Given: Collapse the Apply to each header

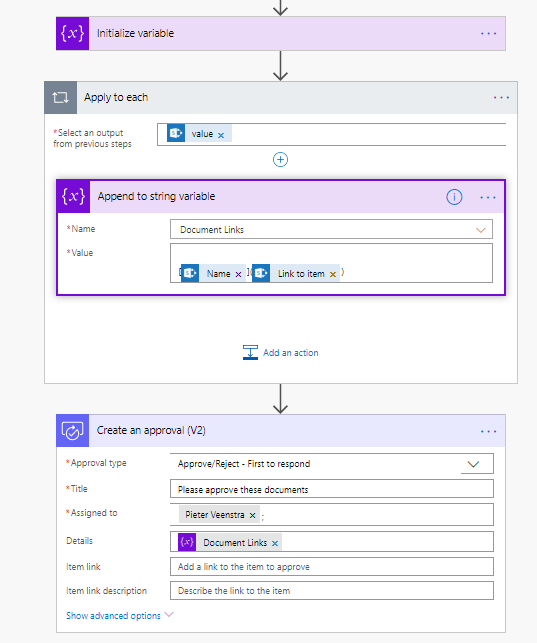Looking at the screenshot, I should pos(281,98).
